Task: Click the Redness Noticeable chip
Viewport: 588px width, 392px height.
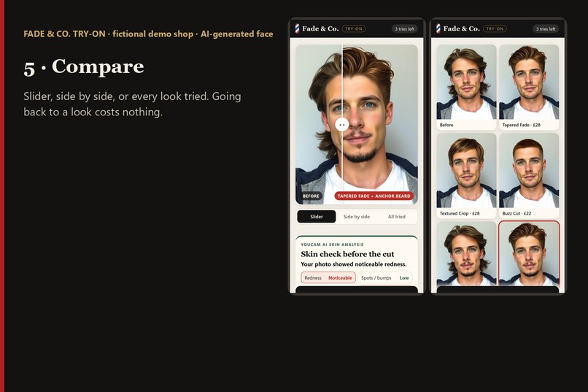Action: pyautogui.click(x=328, y=277)
